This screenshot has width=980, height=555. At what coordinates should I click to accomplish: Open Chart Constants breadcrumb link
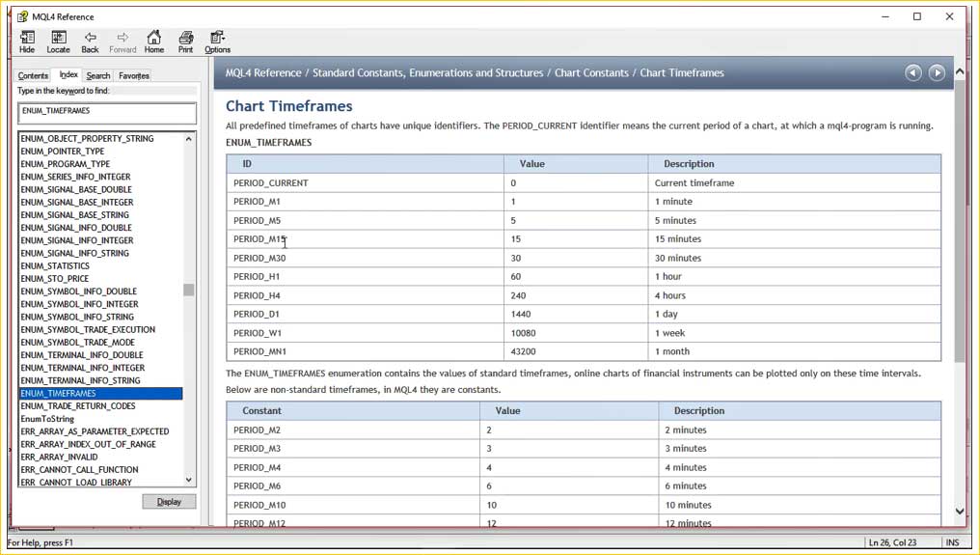pos(592,73)
